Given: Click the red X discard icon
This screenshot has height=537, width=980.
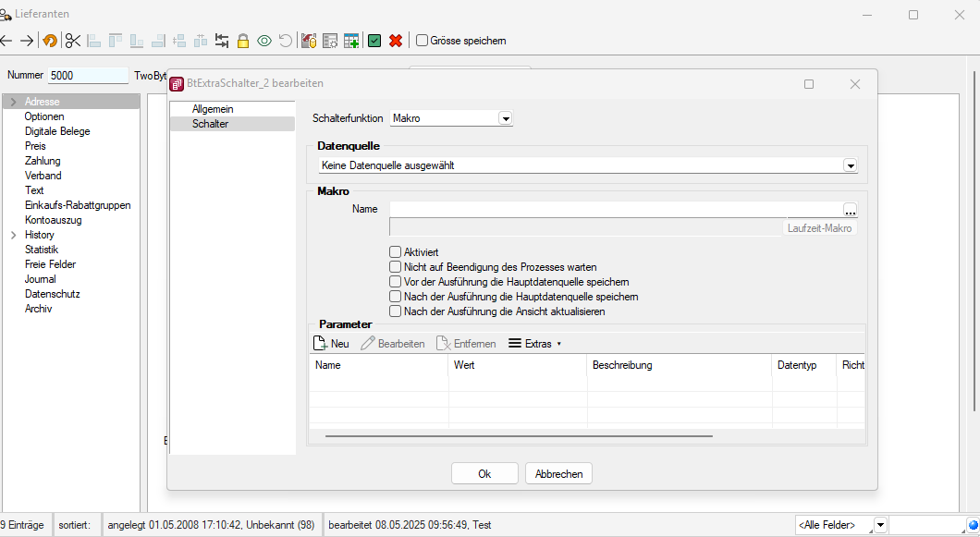Looking at the screenshot, I should tap(396, 41).
